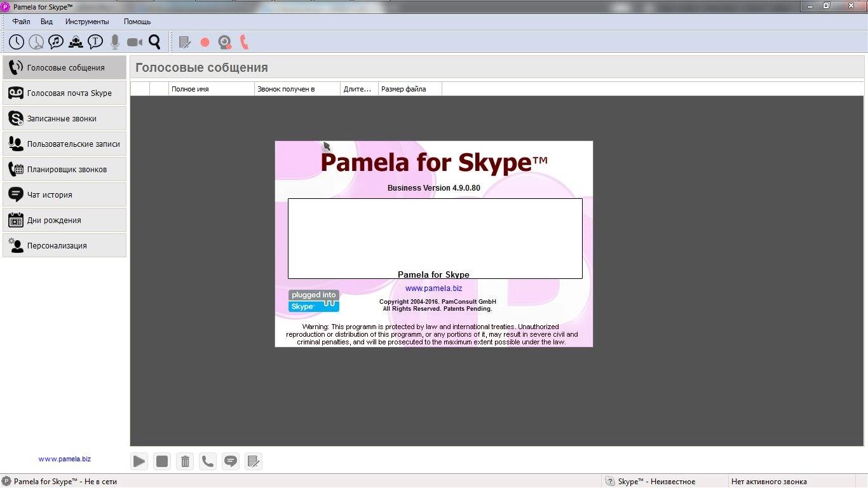Open the Инструменты menu

click(x=87, y=22)
